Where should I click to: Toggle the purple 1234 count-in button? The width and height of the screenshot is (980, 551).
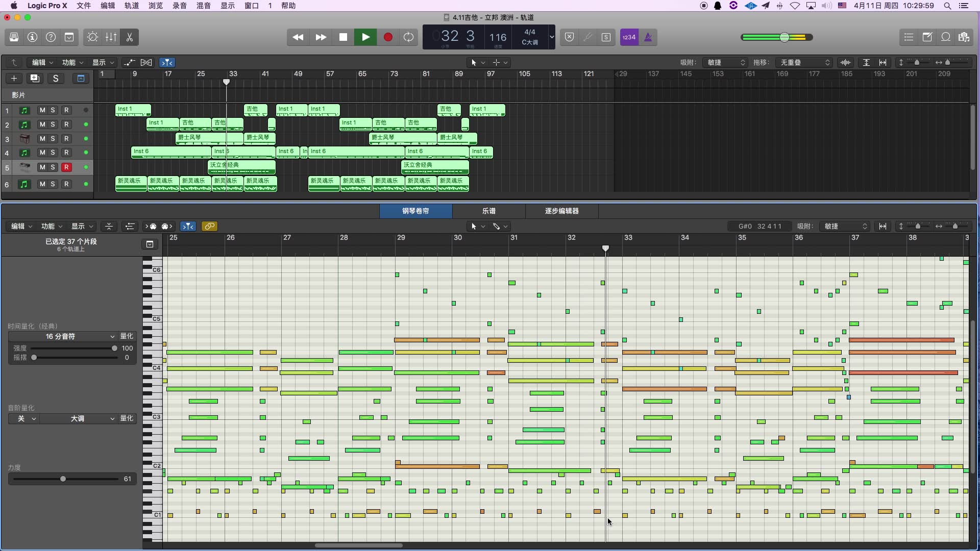(x=629, y=37)
